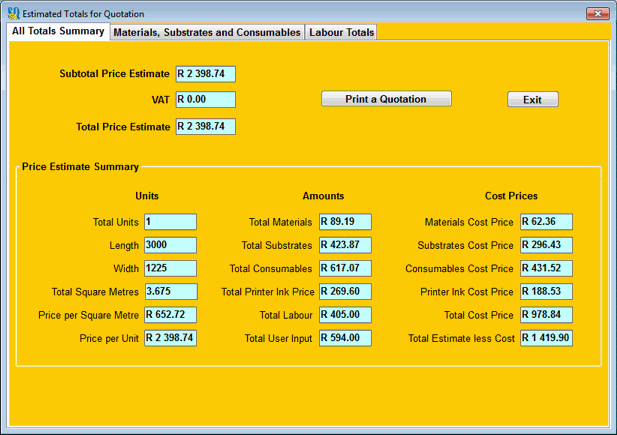
Task: Click the Total Estimate less Cost field
Action: click(545, 338)
